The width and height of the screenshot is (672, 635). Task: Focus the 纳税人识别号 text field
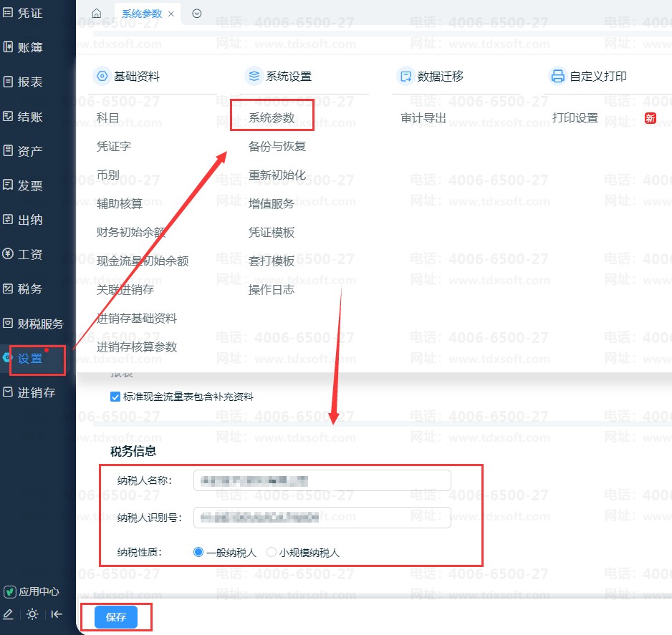322,517
